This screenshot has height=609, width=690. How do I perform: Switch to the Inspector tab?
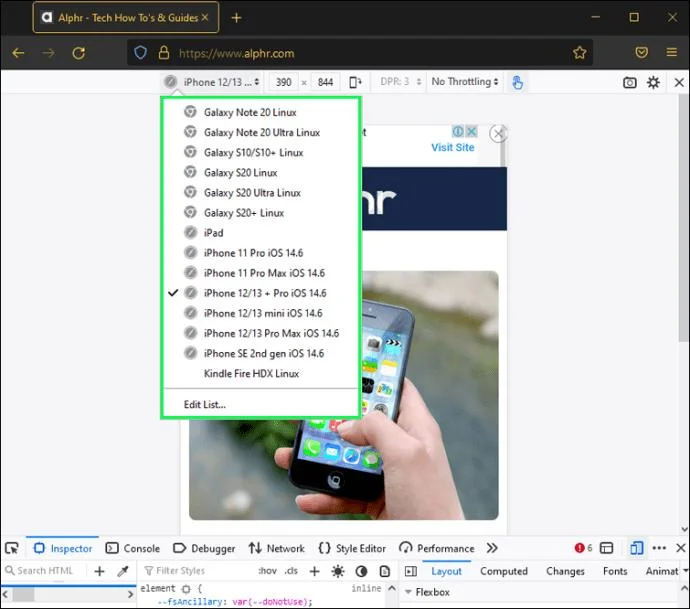click(63, 548)
